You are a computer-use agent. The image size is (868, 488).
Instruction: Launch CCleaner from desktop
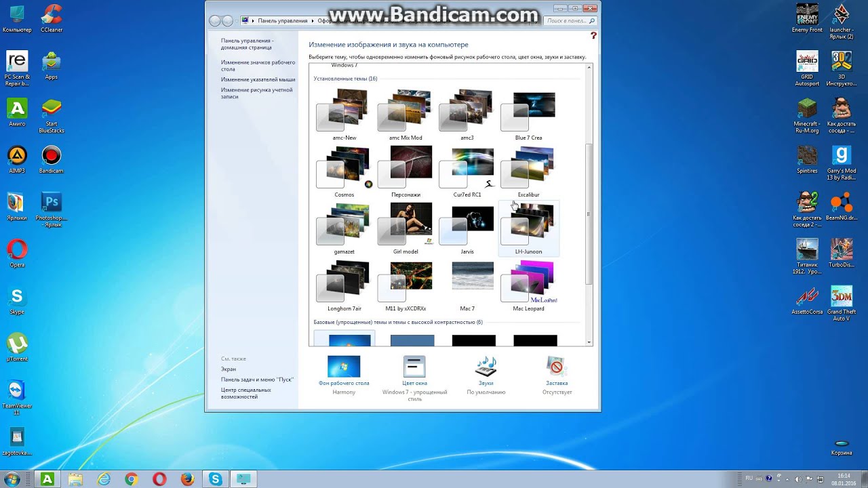click(x=52, y=19)
